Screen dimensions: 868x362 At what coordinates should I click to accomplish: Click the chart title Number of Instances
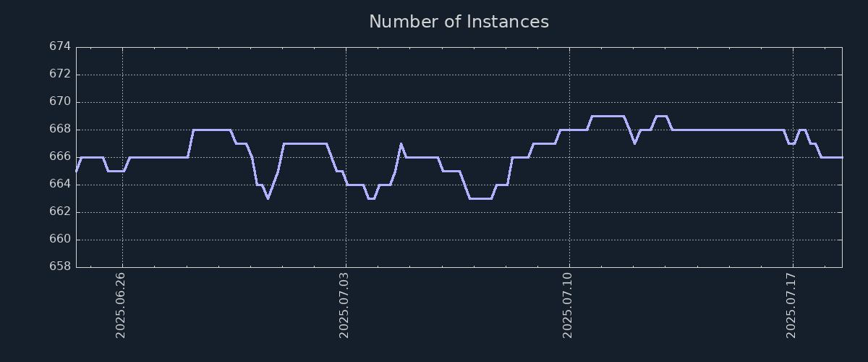(459, 22)
